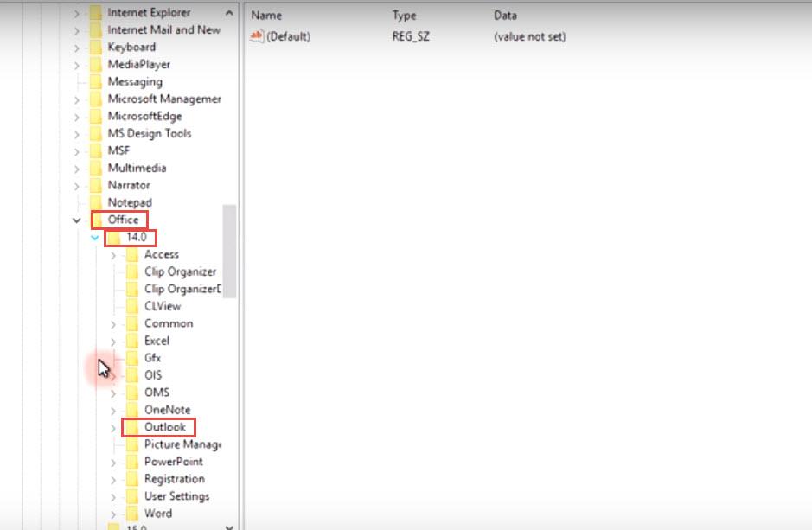Select the Messaging folder icon

pyautogui.click(x=96, y=82)
